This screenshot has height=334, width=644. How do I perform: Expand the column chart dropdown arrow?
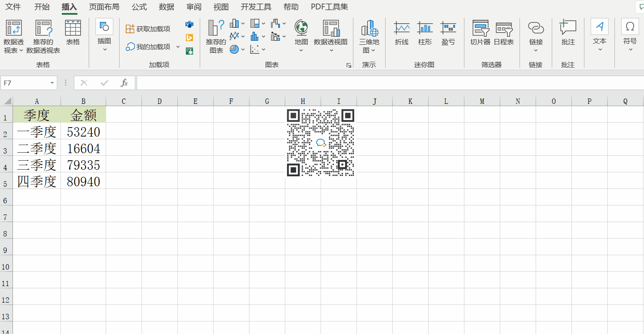click(x=243, y=23)
